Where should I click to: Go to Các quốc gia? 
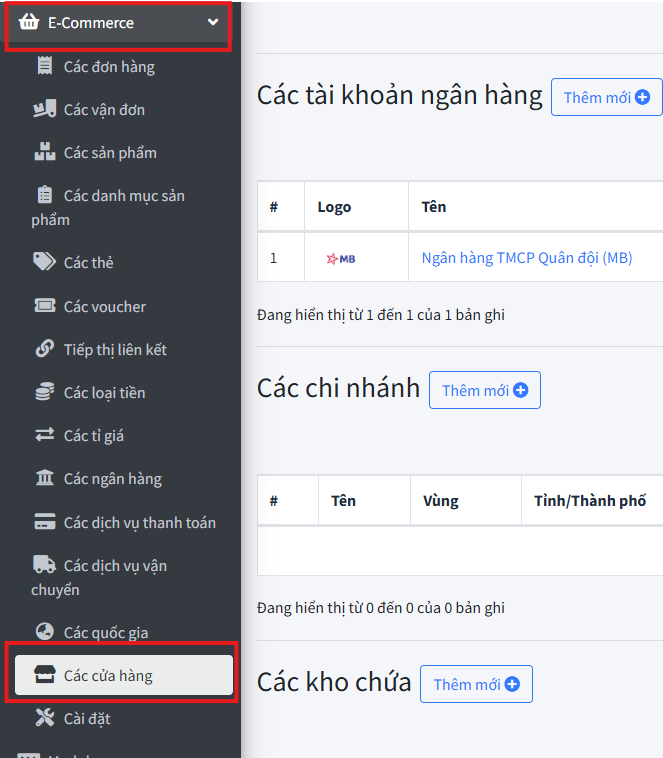click(x=106, y=632)
